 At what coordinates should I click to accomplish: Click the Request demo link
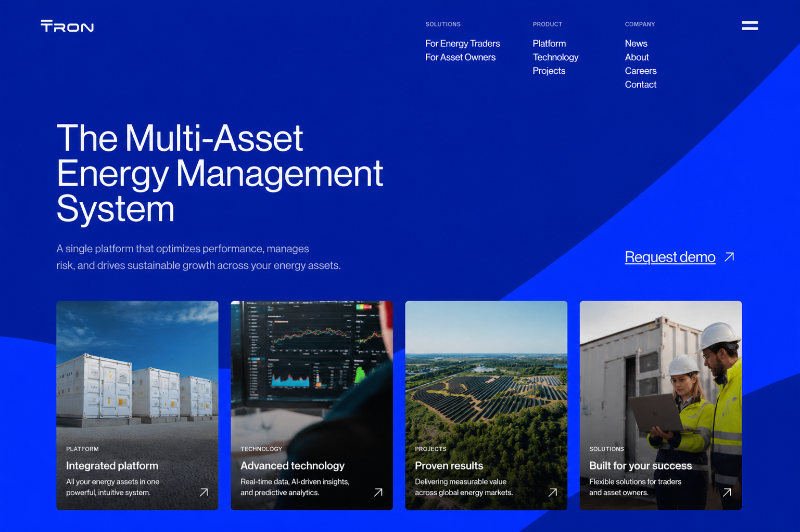coord(670,257)
